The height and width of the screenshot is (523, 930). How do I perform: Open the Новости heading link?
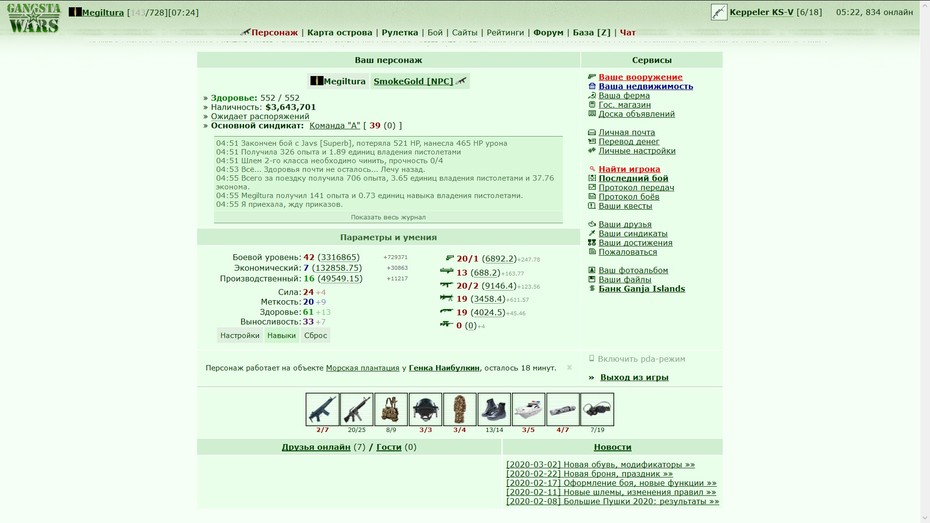[612, 447]
